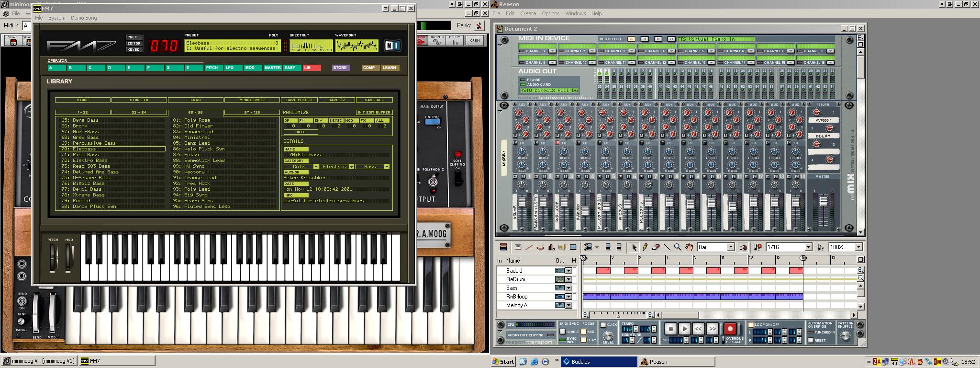Click the Save Preset button in FM7
This screenshot has width=980, height=368.
[x=299, y=100]
